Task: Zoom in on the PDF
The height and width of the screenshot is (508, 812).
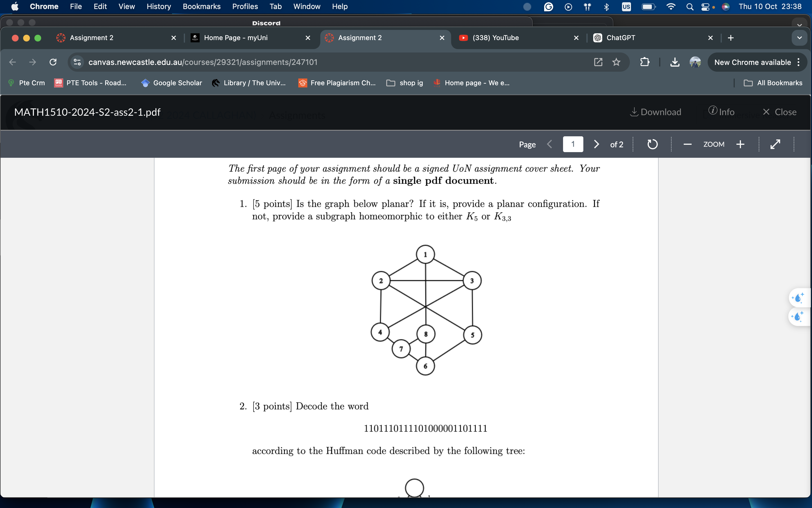Action: click(740, 144)
